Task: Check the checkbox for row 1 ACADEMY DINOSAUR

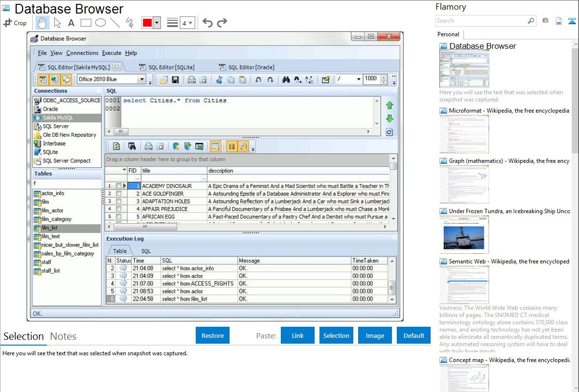Action: (118, 186)
